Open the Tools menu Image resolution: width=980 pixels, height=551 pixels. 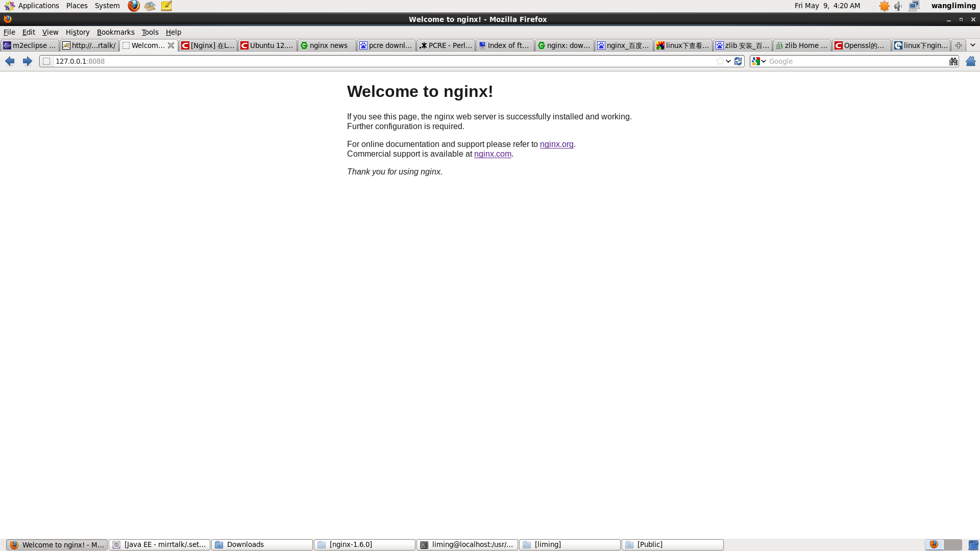coord(150,32)
